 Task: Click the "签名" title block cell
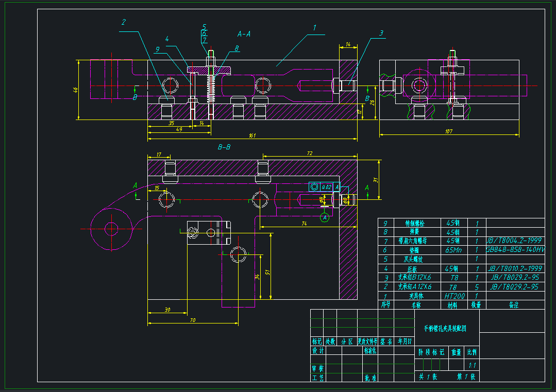(x=386, y=342)
